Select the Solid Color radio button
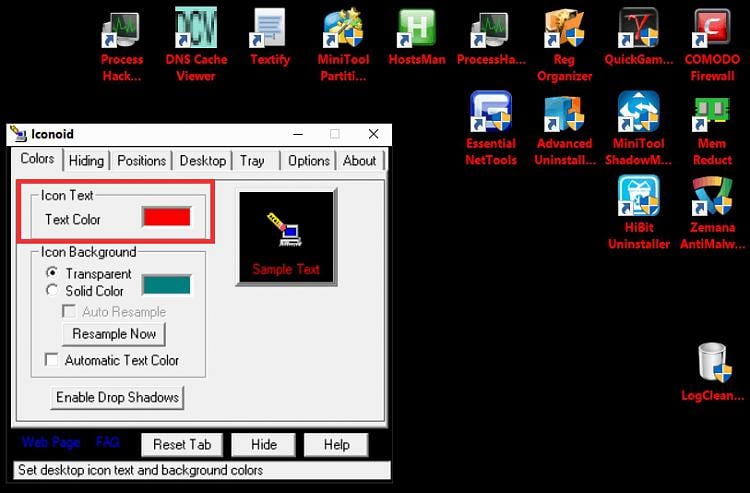The width and height of the screenshot is (750, 493). [52, 290]
